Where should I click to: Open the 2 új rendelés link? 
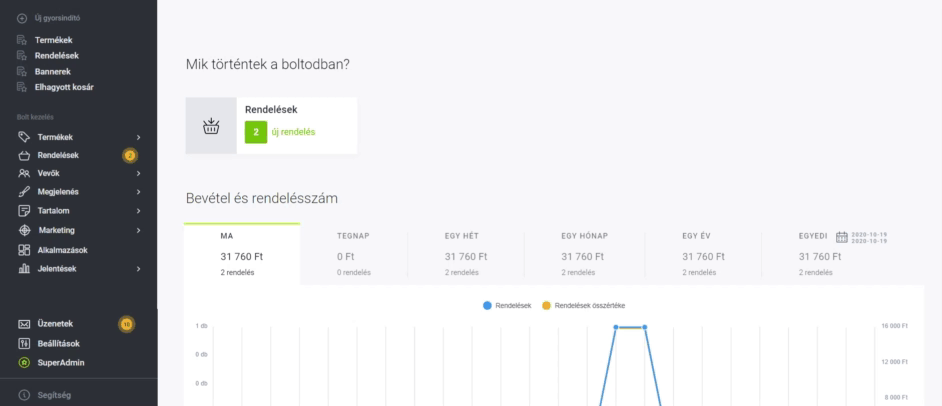(x=280, y=132)
